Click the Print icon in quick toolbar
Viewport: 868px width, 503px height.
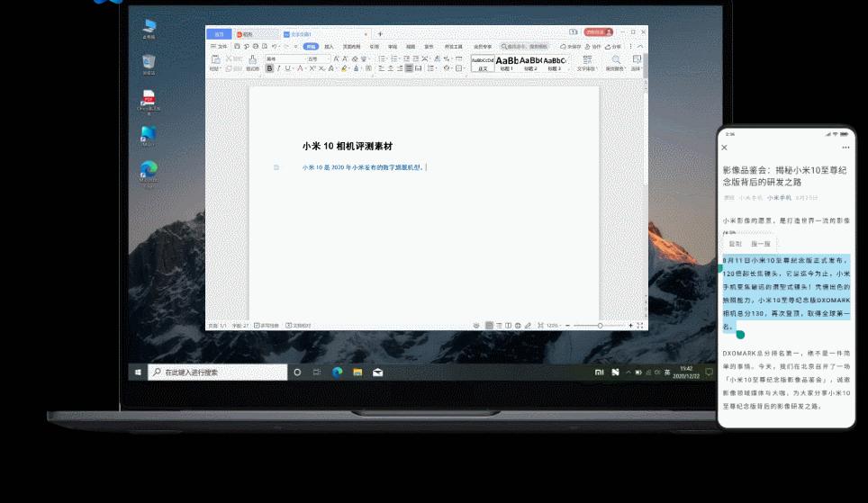coord(255,47)
